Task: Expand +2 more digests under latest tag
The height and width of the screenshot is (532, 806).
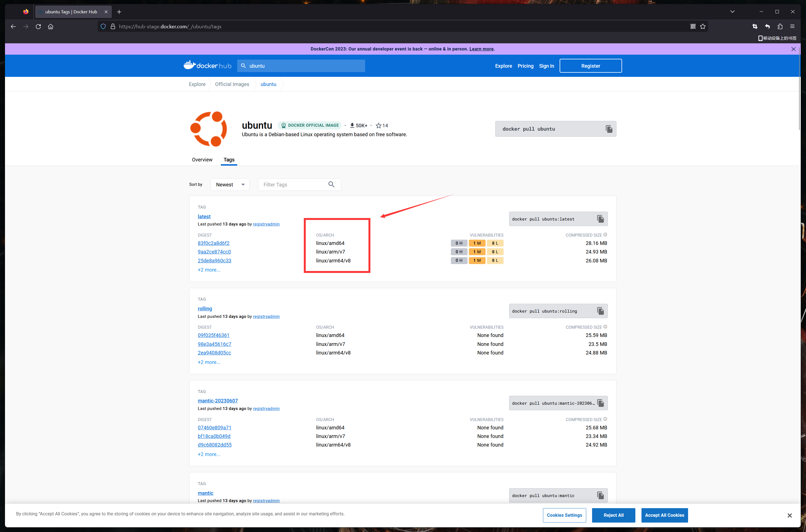Action: coord(209,270)
